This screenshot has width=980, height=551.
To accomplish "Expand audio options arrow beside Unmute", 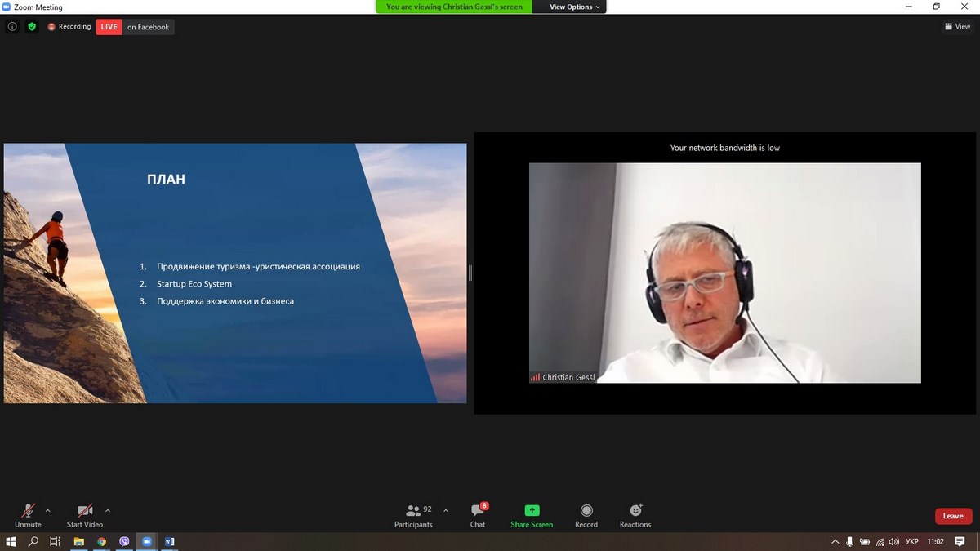I will [x=47, y=511].
